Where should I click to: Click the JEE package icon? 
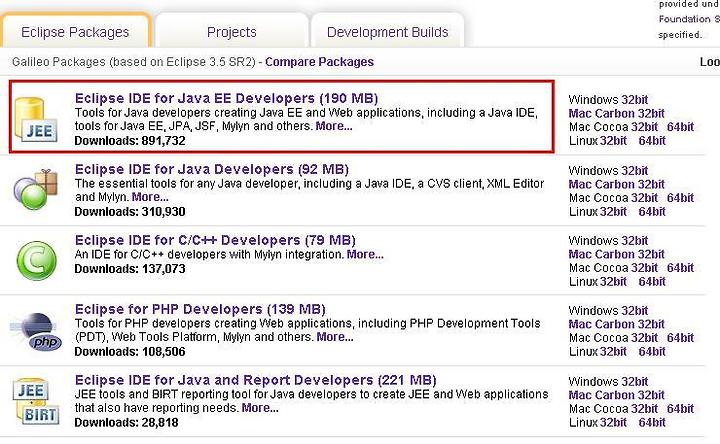click(x=36, y=119)
